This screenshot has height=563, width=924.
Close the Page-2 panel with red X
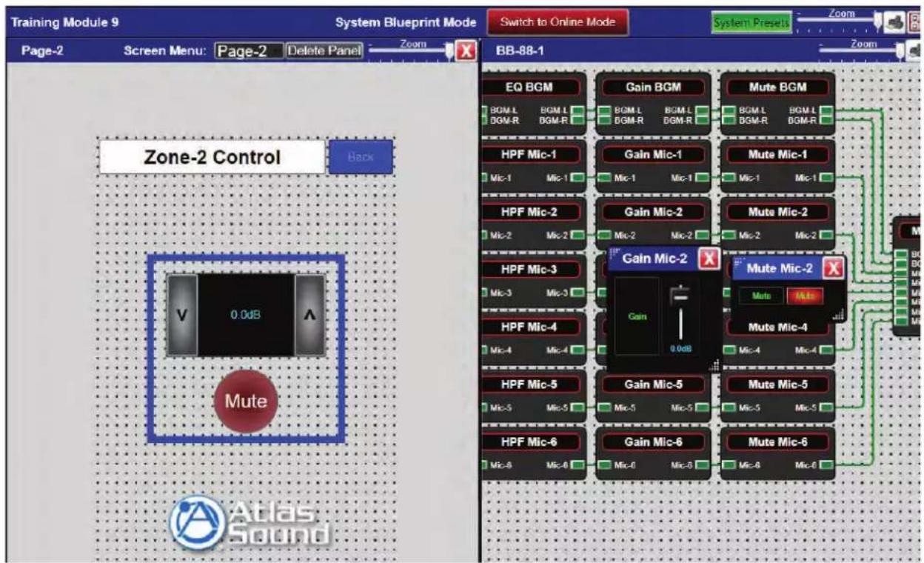pos(466,51)
